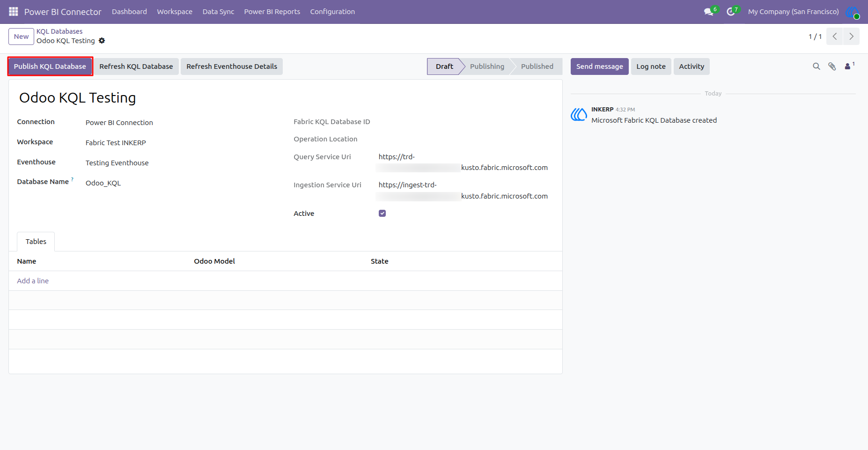Open the Data Sync menu
The width and height of the screenshot is (868, 450).
pyautogui.click(x=218, y=12)
